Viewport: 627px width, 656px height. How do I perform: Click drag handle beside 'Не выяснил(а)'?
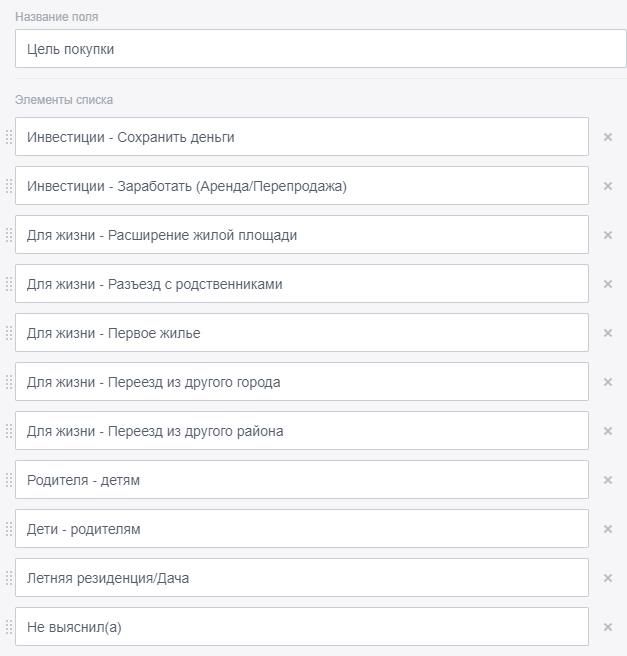click(x=9, y=627)
